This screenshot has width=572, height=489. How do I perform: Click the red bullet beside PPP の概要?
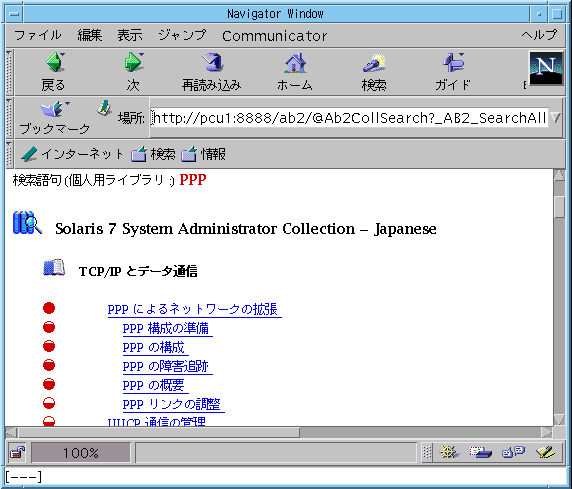pyautogui.click(x=49, y=384)
